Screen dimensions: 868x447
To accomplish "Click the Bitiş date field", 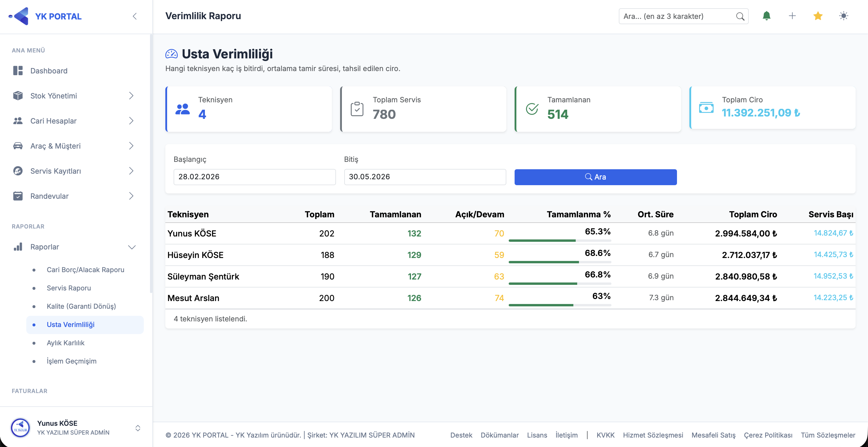I will tap(425, 177).
